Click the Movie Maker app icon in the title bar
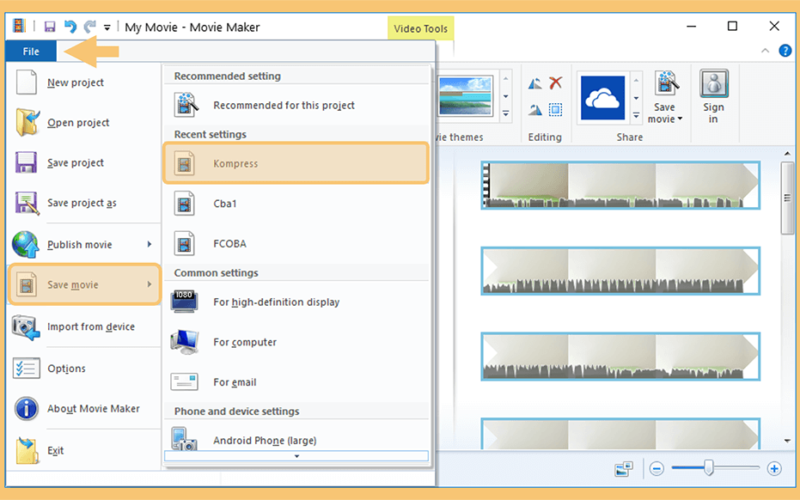Viewport: 800px width, 500px height. (19, 26)
